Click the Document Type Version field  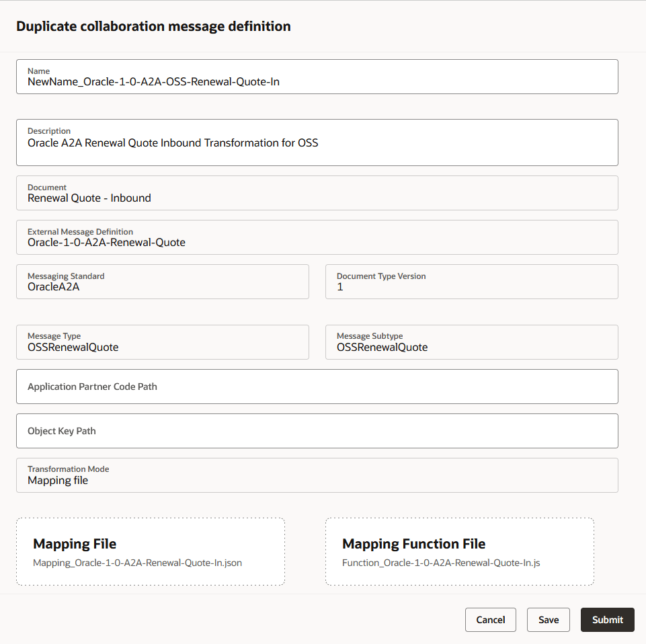pyautogui.click(x=472, y=282)
